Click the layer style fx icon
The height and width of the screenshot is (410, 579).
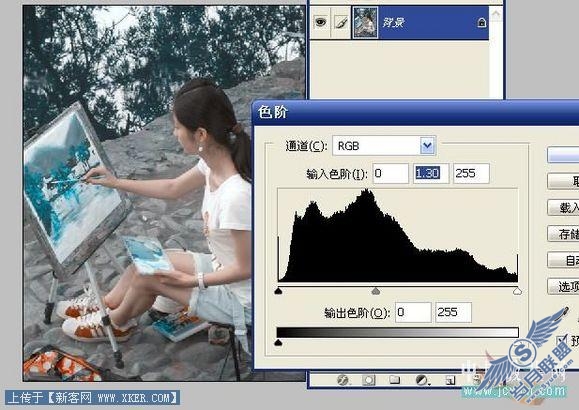click(343, 380)
